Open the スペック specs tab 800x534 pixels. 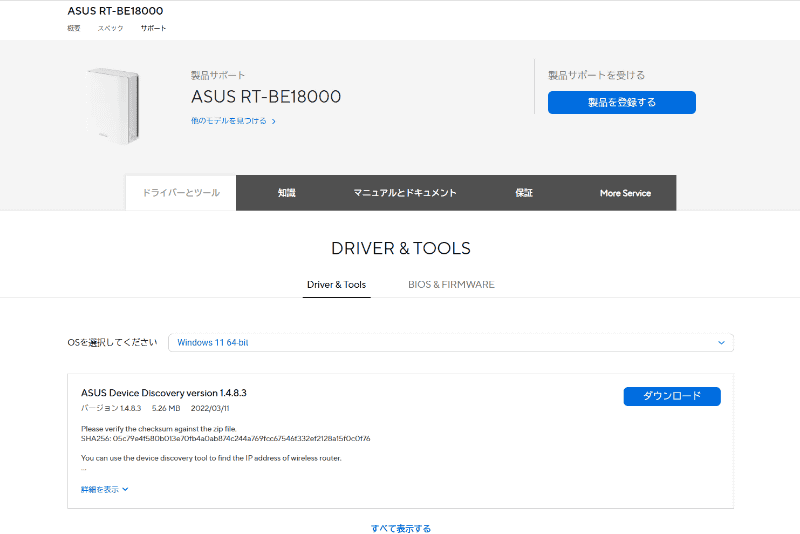(x=111, y=28)
